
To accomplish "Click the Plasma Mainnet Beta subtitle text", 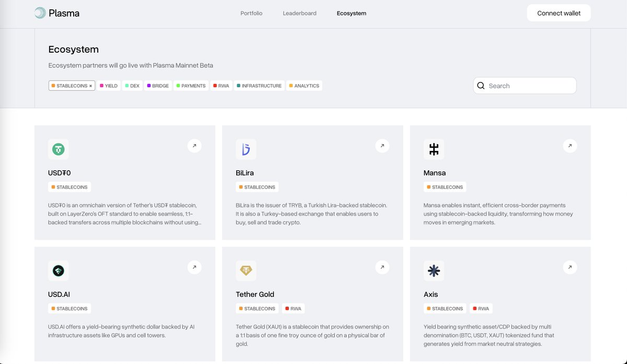I will [131, 66].
